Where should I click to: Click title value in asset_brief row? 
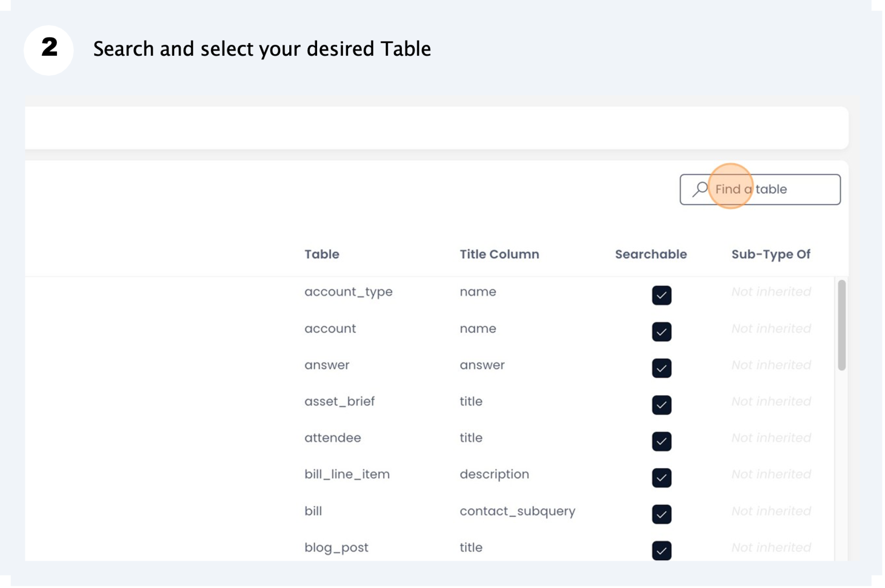472,402
